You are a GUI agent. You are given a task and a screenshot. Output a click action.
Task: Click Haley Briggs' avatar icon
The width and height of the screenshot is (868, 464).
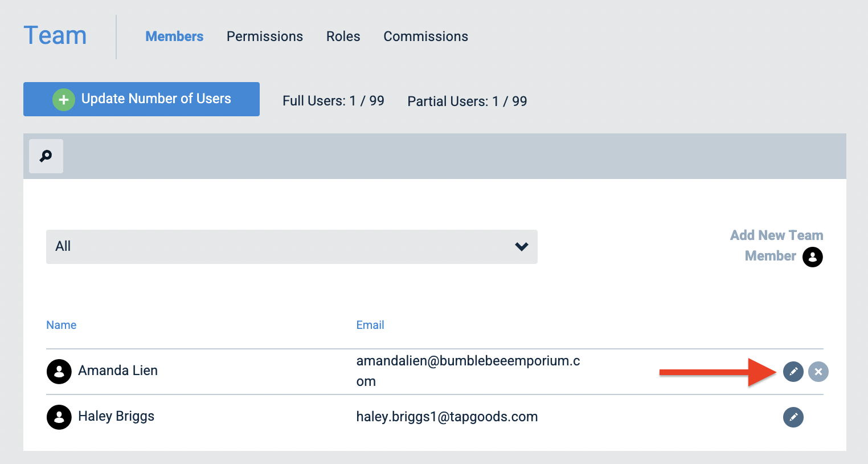pyautogui.click(x=59, y=417)
